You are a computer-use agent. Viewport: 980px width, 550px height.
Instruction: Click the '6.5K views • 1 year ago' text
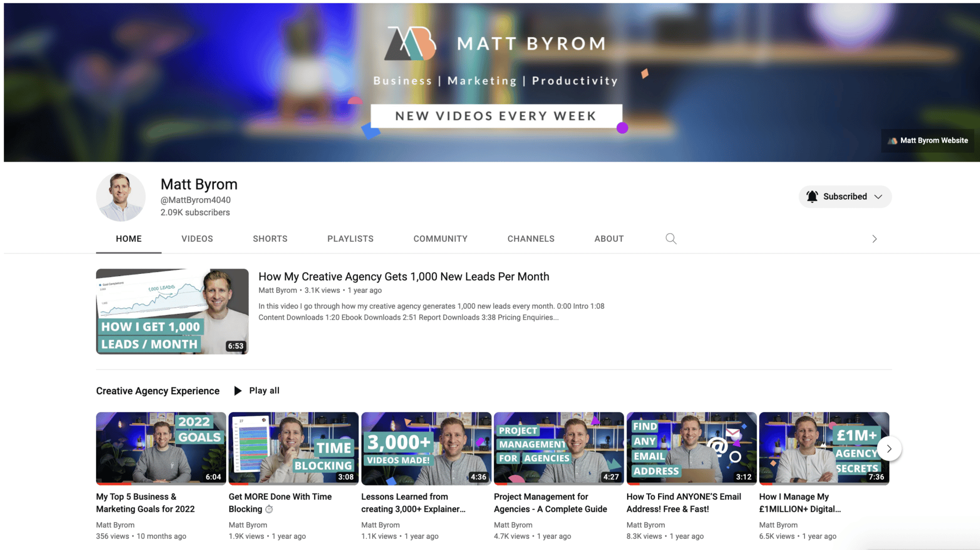pyautogui.click(x=797, y=536)
